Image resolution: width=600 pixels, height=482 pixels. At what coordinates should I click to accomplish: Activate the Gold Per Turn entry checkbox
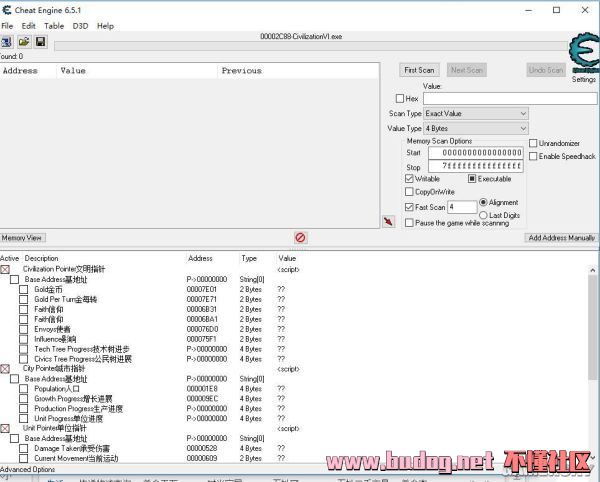[x=23, y=299]
